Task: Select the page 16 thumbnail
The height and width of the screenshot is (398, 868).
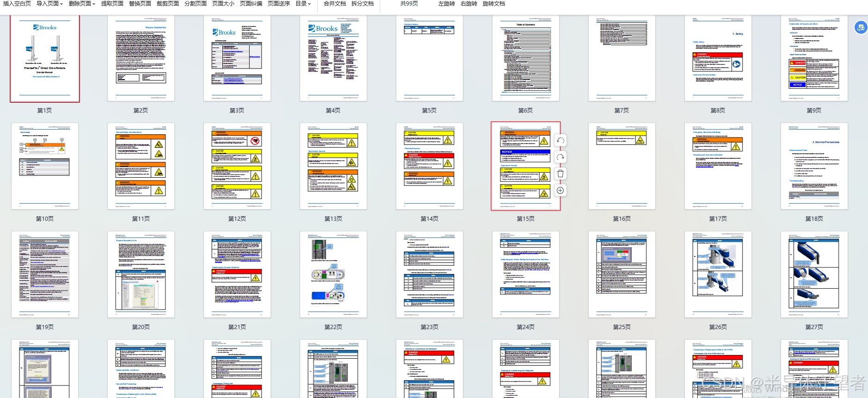Action: (622, 166)
